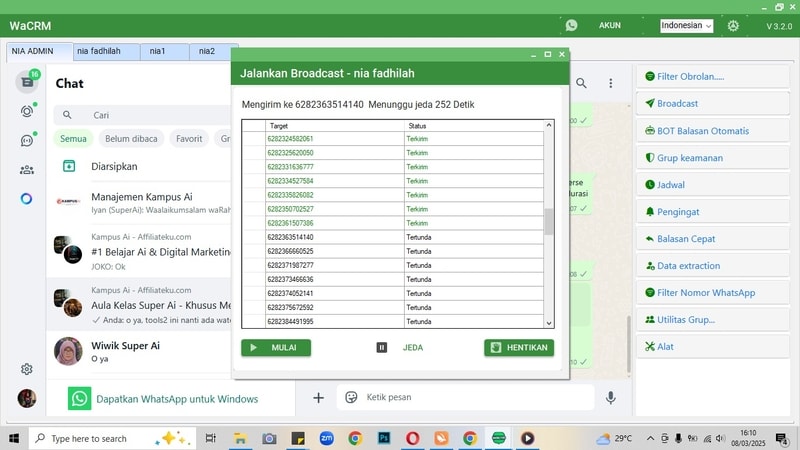Open Filter Obrolan tool
Screen dimensions: 800x450
[713, 77]
